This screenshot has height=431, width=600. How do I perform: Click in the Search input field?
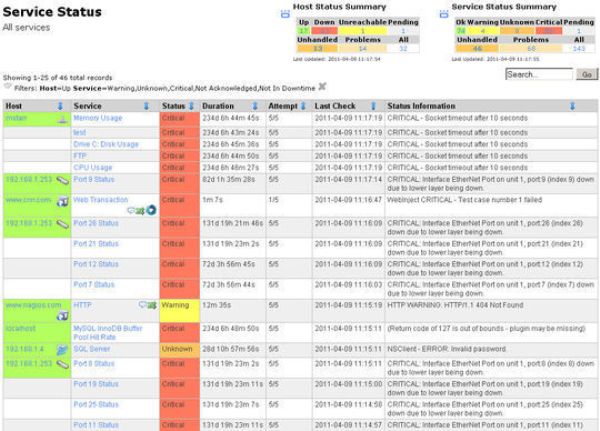click(x=538, y=74)
